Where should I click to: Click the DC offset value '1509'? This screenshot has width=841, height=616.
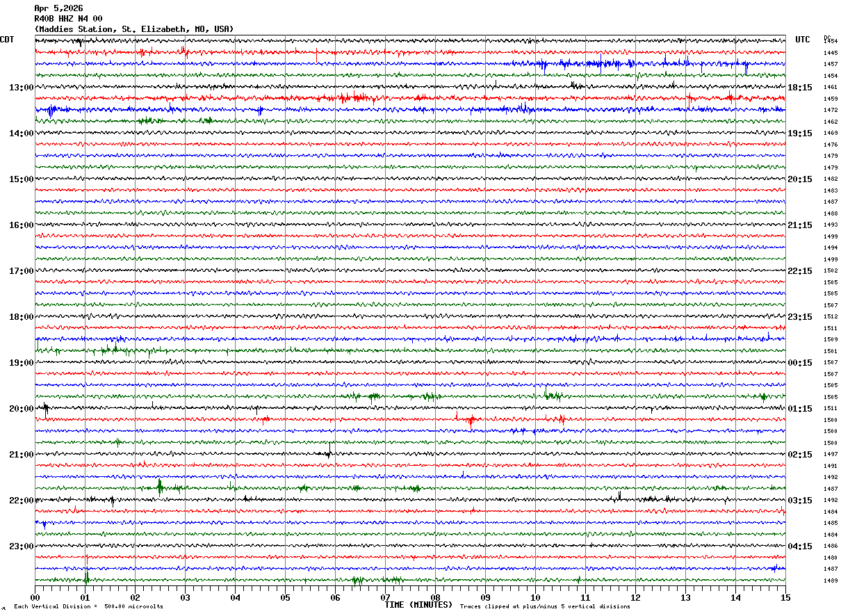click(831, 339)
